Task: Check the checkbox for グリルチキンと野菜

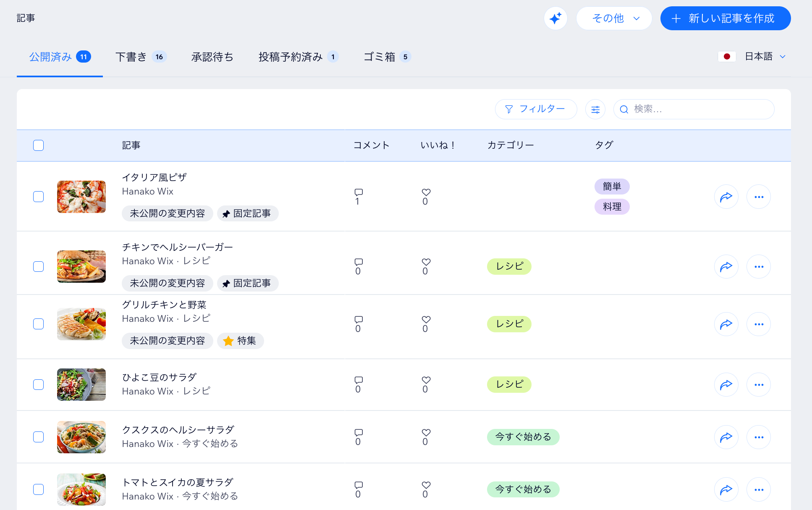Action: coord(38,323)
